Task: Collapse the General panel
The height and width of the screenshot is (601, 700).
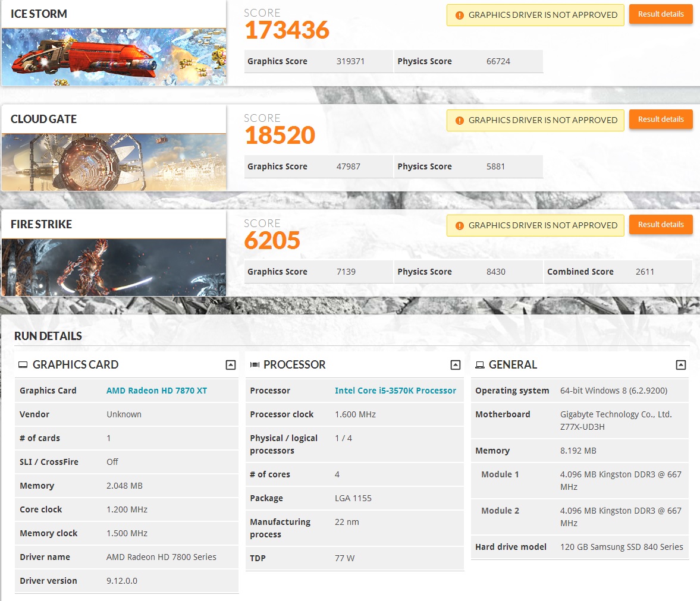Action: [x=681, y=365]
